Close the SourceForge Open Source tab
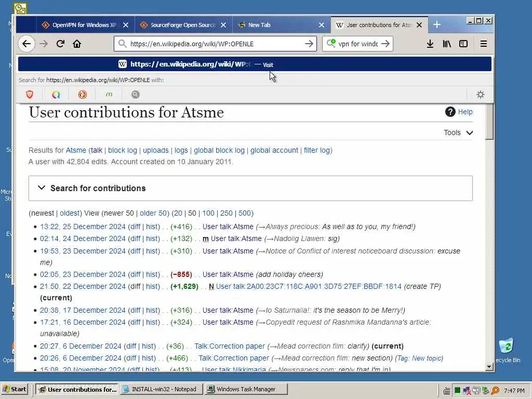532x399 pixels. pyautogui.click(x=223, y=25)
